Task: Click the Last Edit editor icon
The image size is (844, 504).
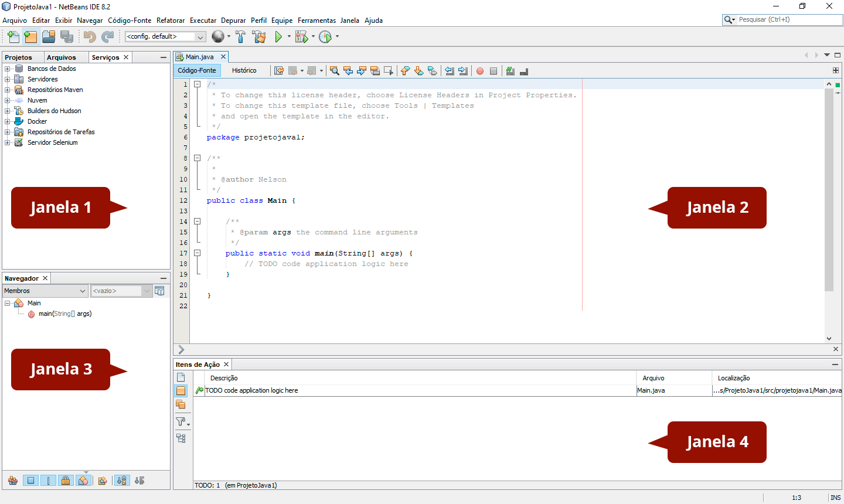Action: [x=279, y=71]
